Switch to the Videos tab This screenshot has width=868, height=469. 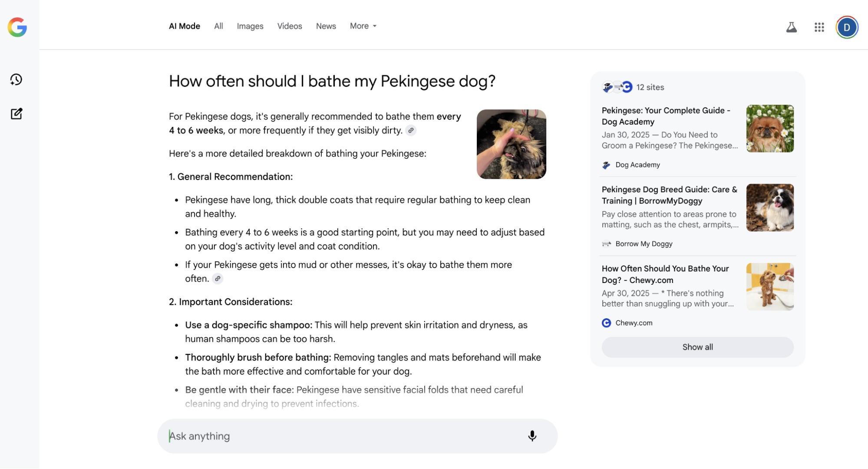pos(290,26)
